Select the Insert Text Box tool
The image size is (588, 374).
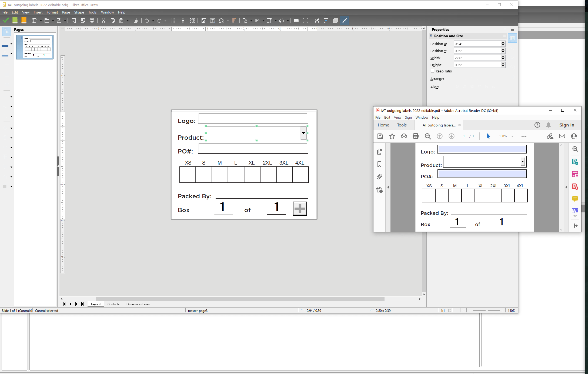(x=213, y=21)
